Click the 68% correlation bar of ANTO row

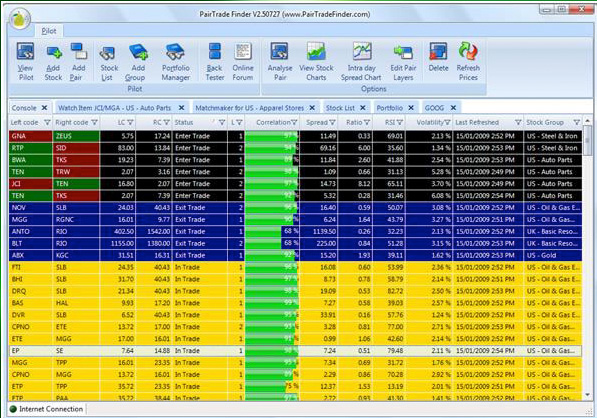(272, 231)
